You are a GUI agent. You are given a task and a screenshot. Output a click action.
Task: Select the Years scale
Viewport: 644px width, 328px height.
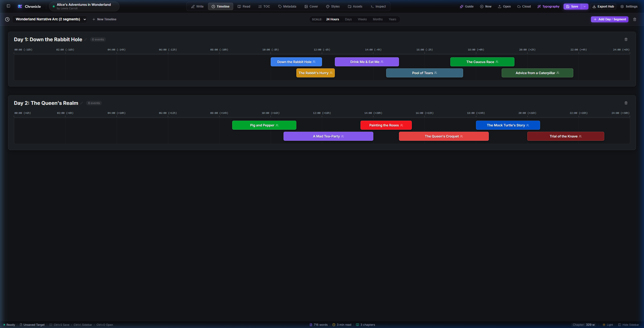point(392,19)
